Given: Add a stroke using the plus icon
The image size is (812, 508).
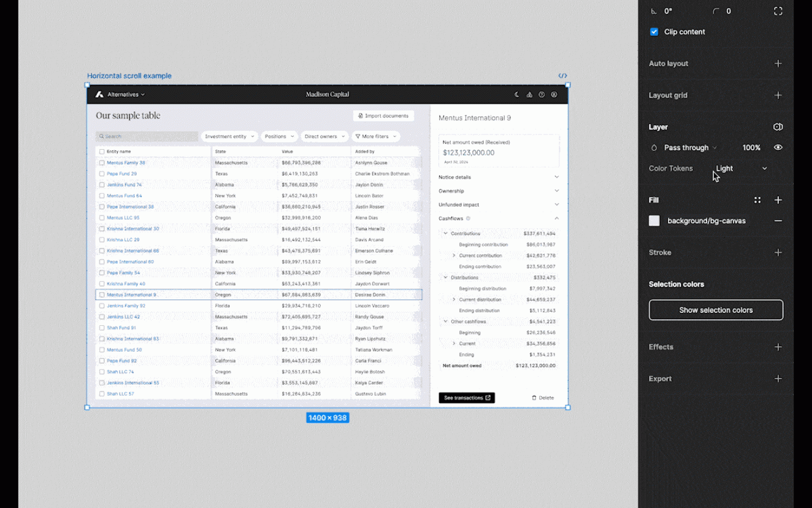Looking at the screenshot, I should pos(778,253).
